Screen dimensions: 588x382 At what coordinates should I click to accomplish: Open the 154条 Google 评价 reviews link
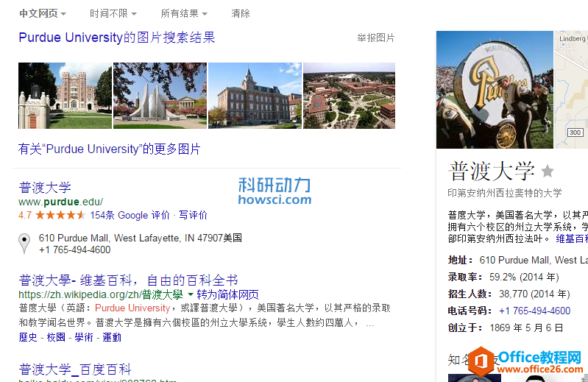(x=130, y=215)
